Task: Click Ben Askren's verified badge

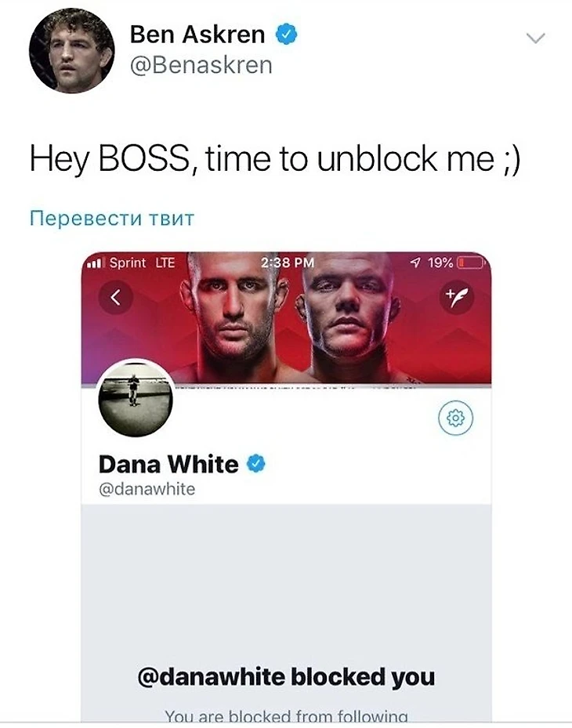Action: pyautogui.click(x=287, y=34)
